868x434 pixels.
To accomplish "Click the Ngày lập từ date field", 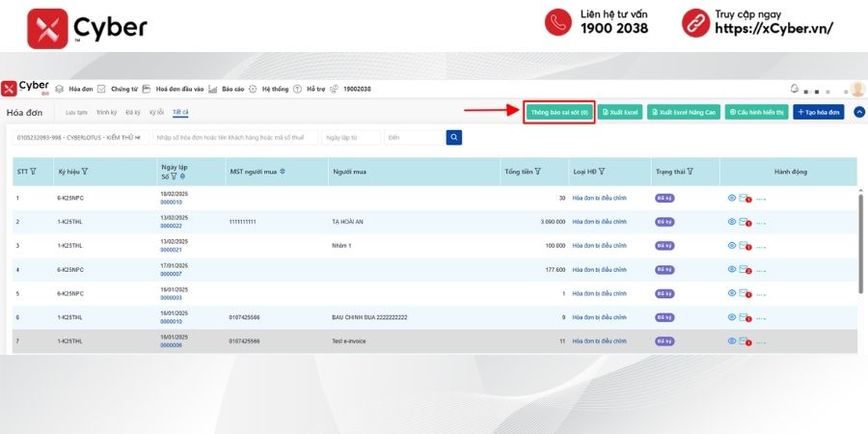I will pos(351,137).
